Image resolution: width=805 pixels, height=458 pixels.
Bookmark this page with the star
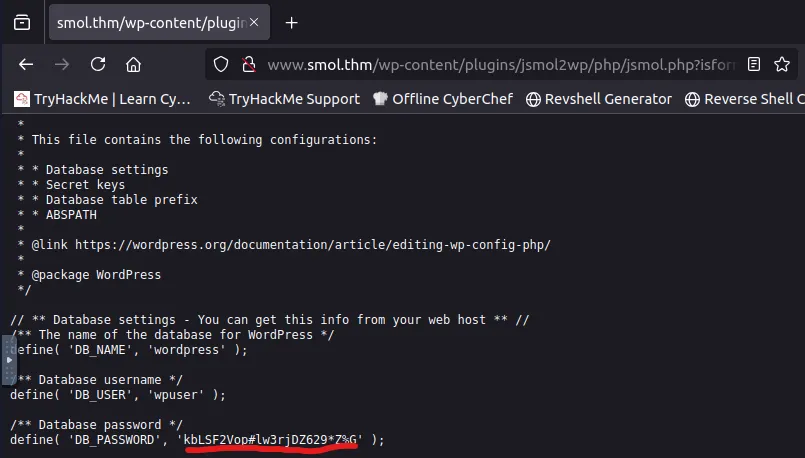tap(786, 65)
